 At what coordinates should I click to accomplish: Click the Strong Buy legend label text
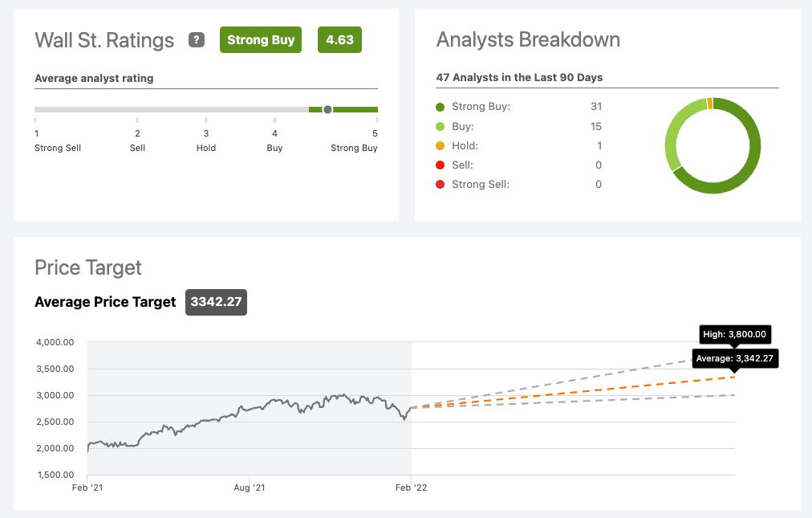pos(481,107)
